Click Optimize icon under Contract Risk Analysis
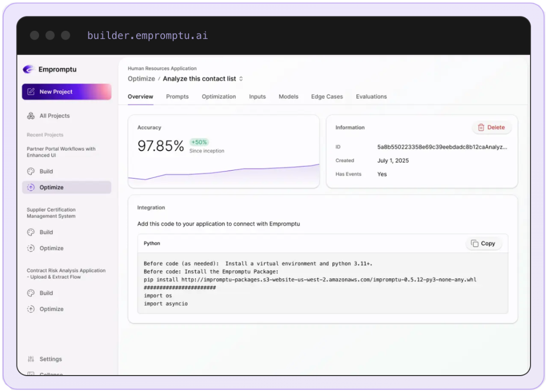Viewport: 547px width, 392px height. click(31, 309)
